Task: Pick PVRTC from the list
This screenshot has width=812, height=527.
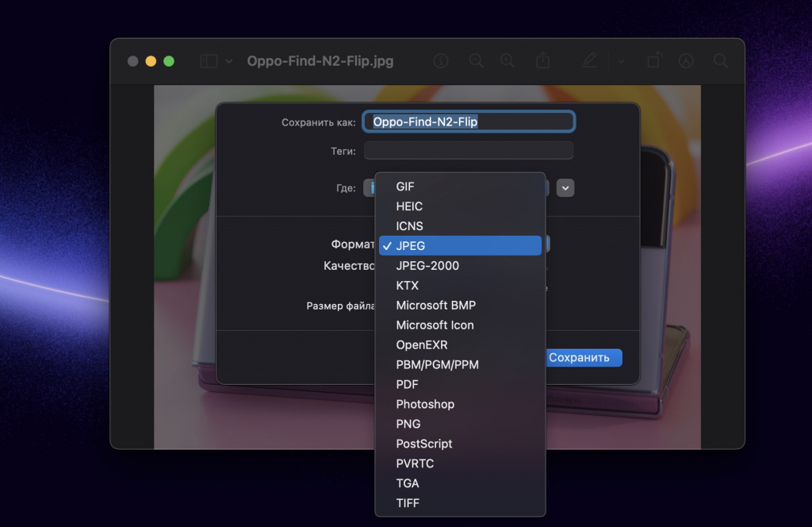Action: pyautogui.click(x=461, y=464)
